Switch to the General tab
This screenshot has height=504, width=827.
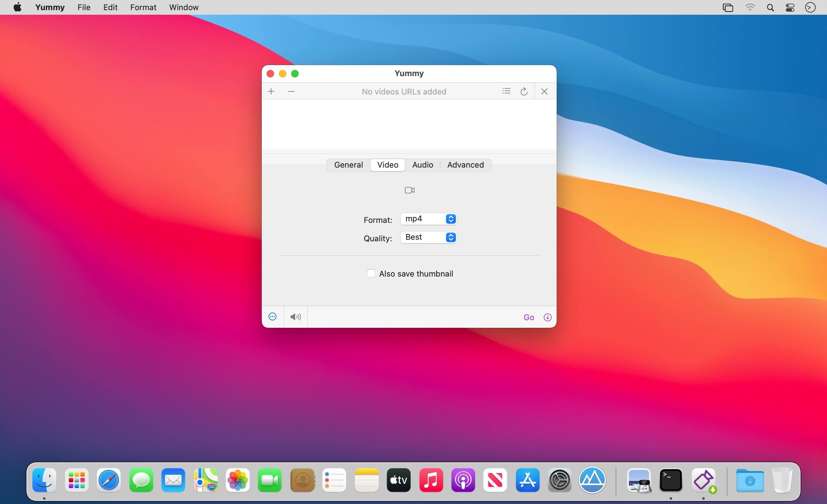348,165
